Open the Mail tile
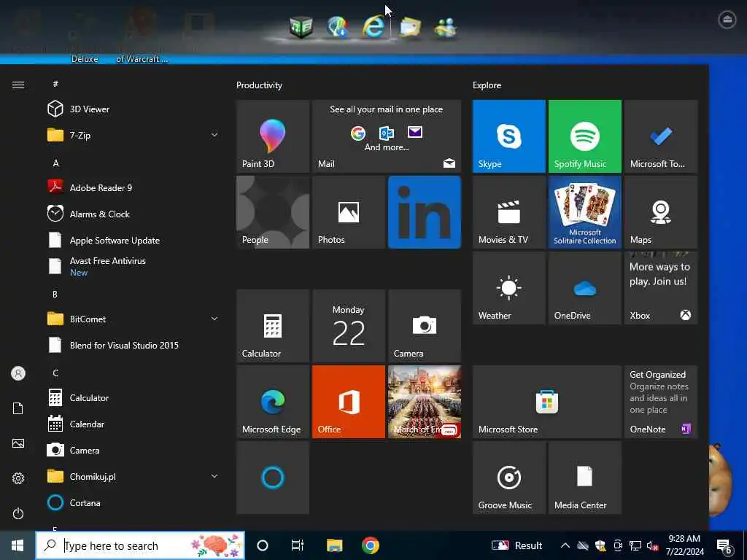747x560 pixels. tap(387, 136)
